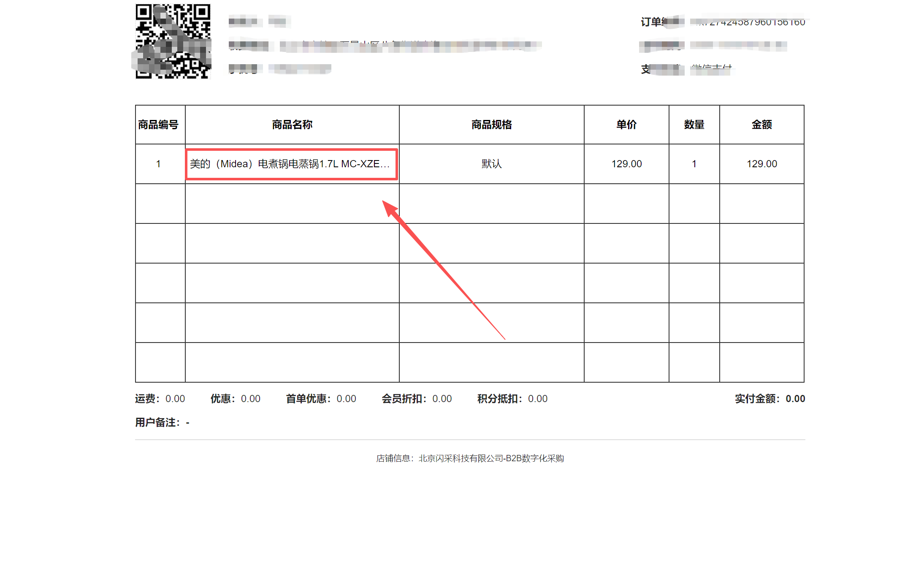Click the 单价 column header
Viewport: 924px width, 574px height.
tap(626, 125)
